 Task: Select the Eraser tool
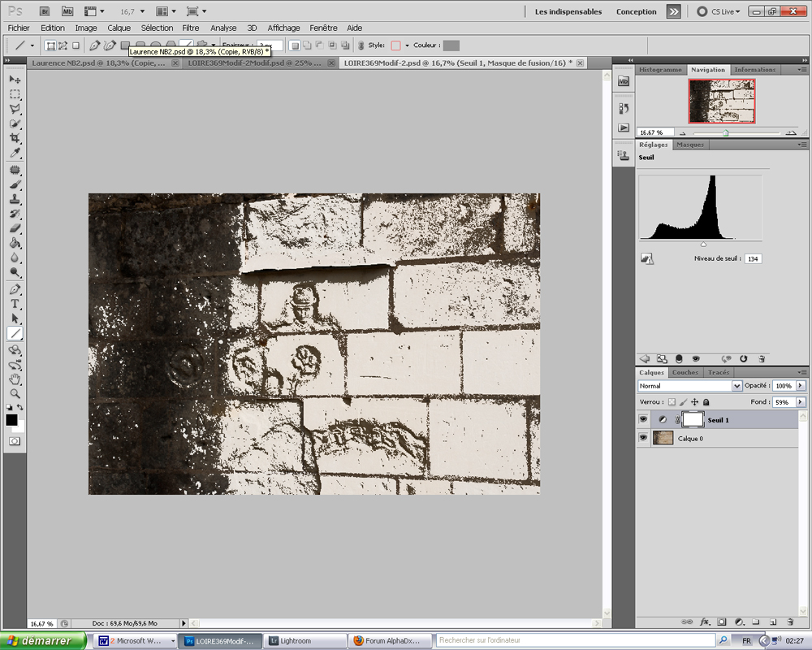tap(15, 228)
